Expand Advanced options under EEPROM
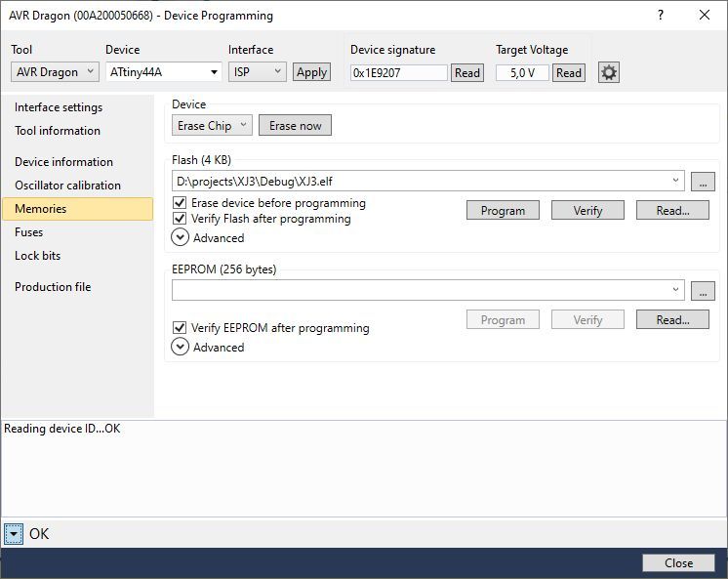 point(181,347)
